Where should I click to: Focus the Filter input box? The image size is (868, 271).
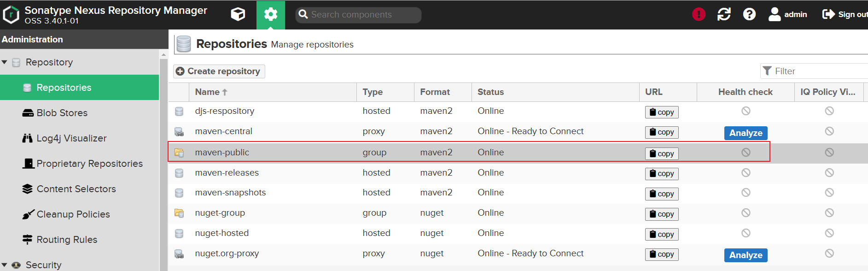814,71
